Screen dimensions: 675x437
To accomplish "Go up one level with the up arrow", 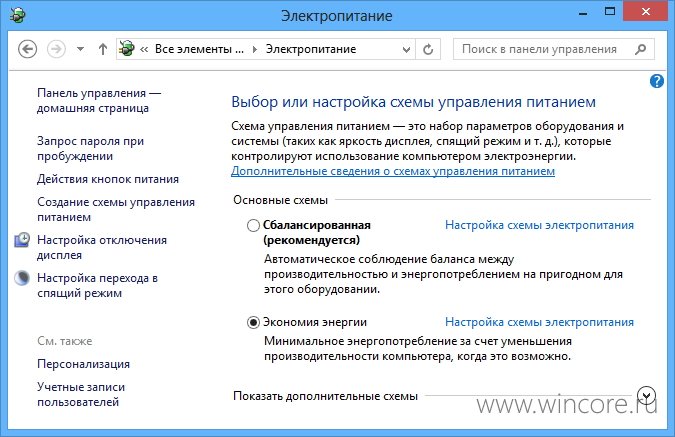I will [102, 49].
